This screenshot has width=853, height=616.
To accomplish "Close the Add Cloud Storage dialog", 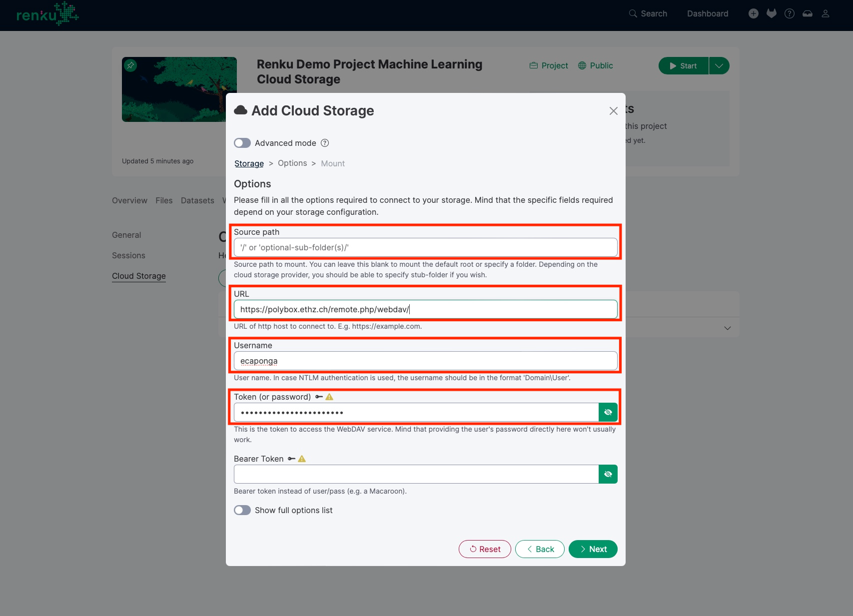I will pos(614,111).
